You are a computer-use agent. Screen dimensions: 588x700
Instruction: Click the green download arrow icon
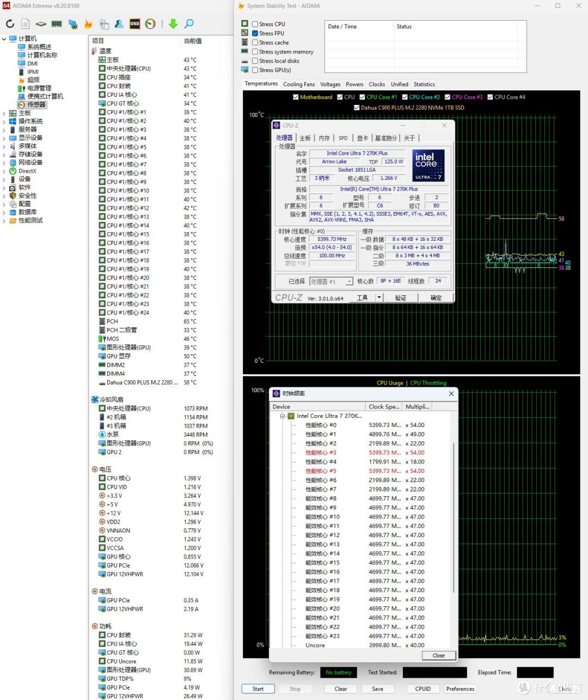173,24
